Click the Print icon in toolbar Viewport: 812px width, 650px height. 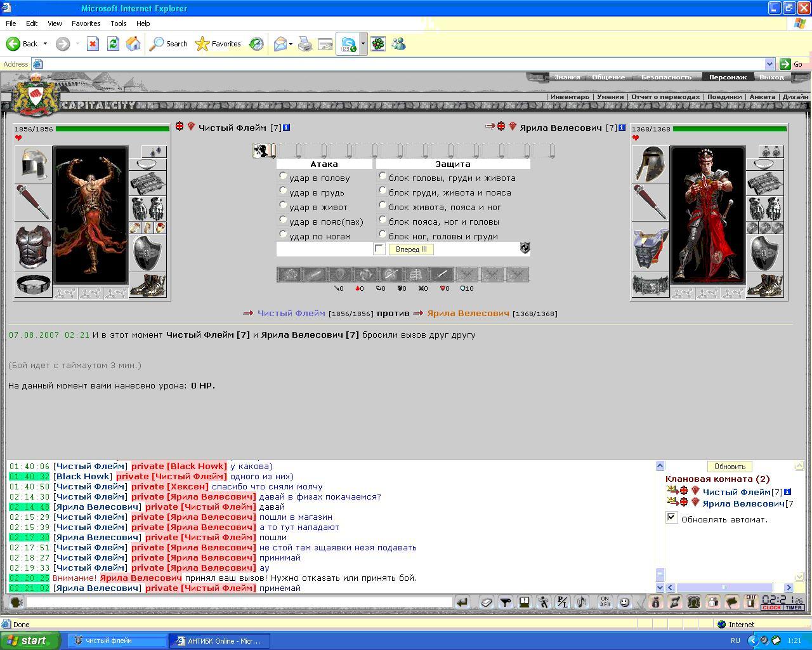click(x=305, y=44)
